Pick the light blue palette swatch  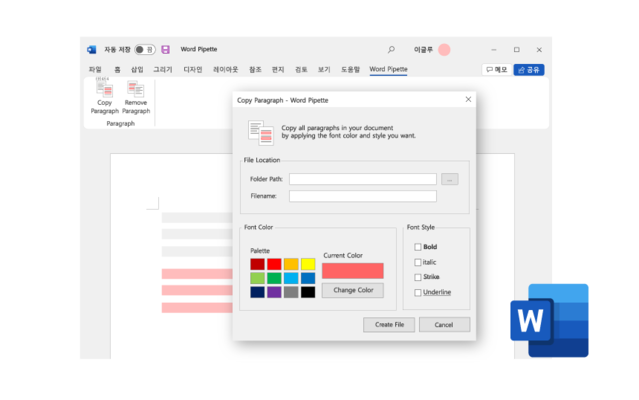click(291, 278)
